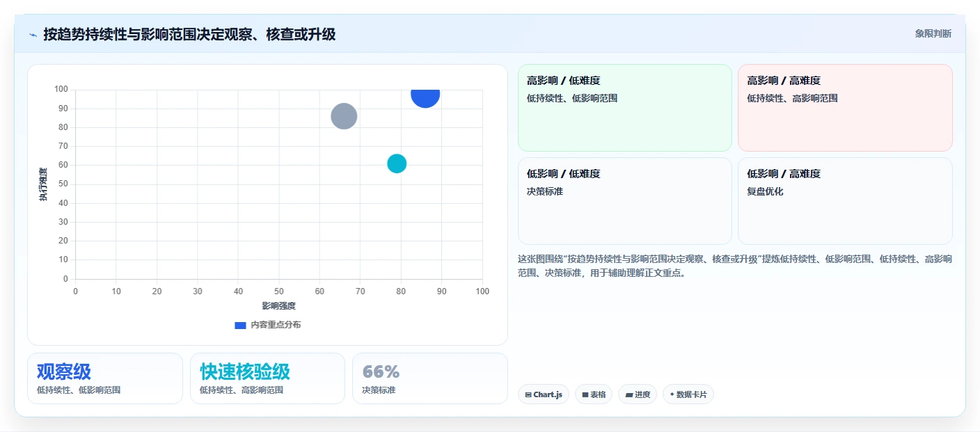Click the 低持续性、低影响范围 text under 观察级
The width and height of the screenshot is (980, 432).
tap(79, 390)
